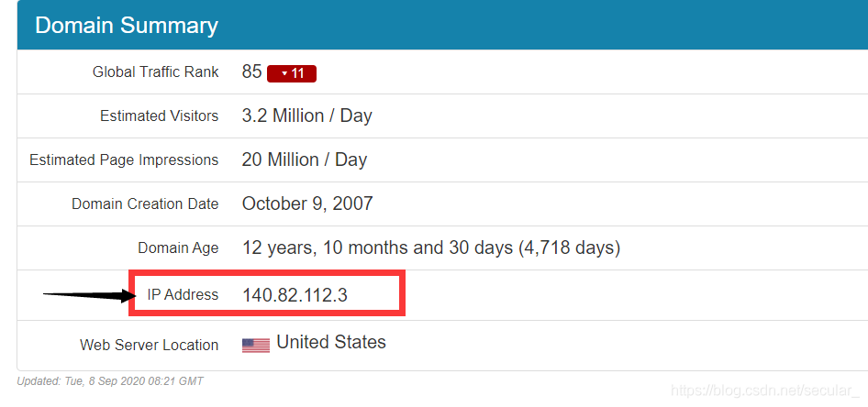Click the October 9, 2007 date

(x=307, y=204)
